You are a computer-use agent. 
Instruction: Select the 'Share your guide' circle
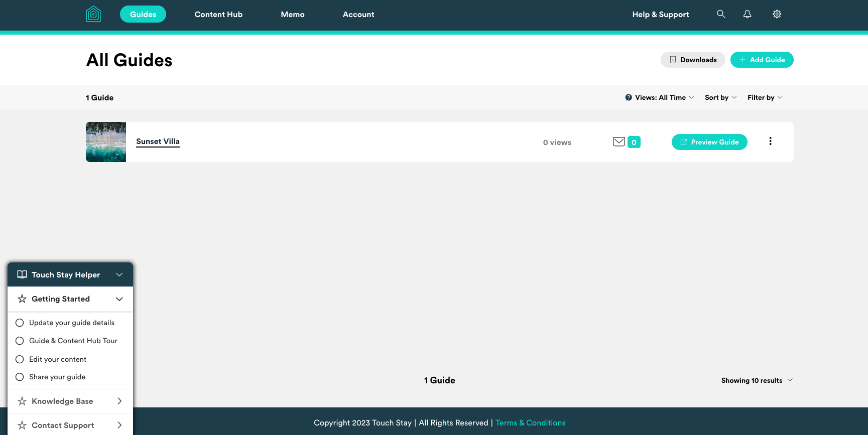(x=20, y=377)
